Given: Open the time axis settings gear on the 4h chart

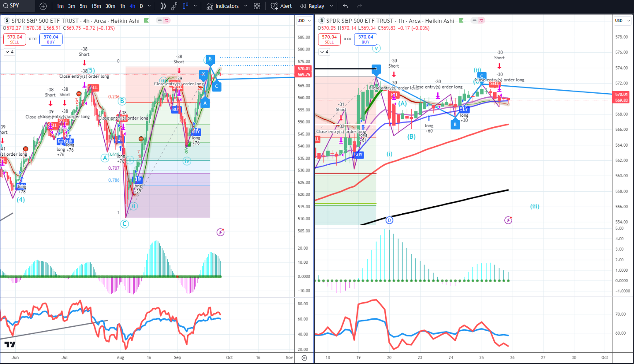Looking at the screenshot, I should coord(304,358).
